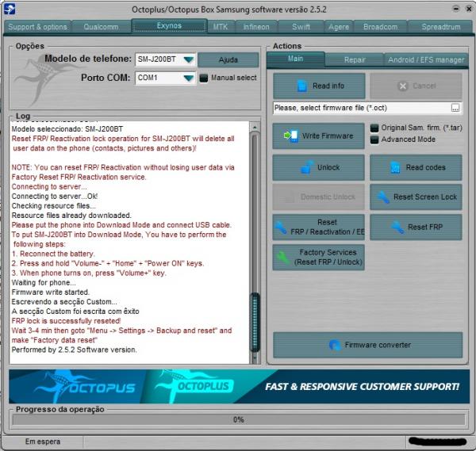Click Factory Services (Reset FRP / Unlock) button
The width and height of the screenshot is (476, 451).
[x=318, y=257]
